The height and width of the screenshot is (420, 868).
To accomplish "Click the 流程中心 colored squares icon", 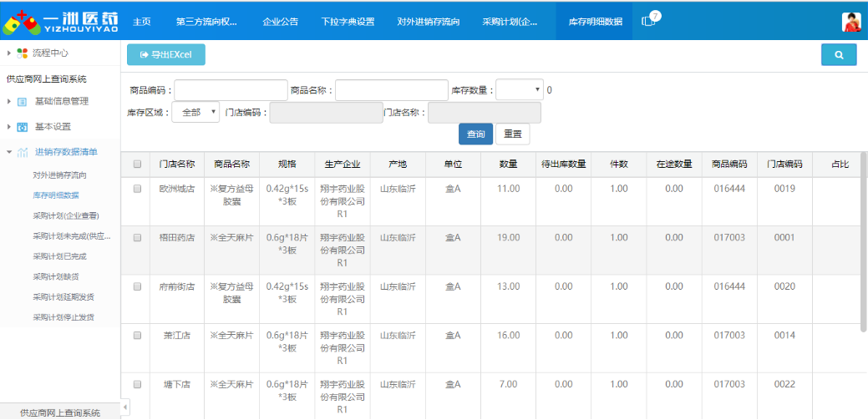I will coord(23,53).
